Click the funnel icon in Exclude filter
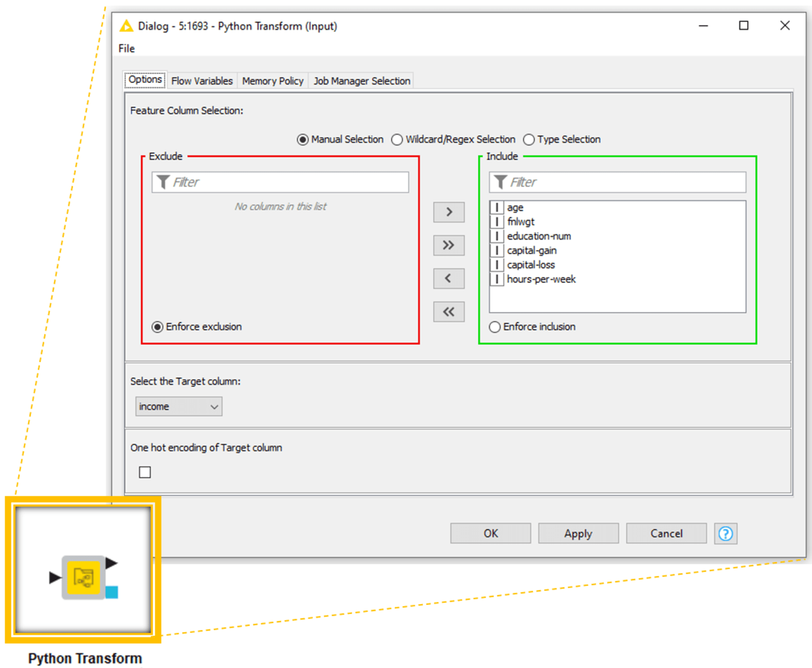Viewport: 812px width, 668px height. 163,182
